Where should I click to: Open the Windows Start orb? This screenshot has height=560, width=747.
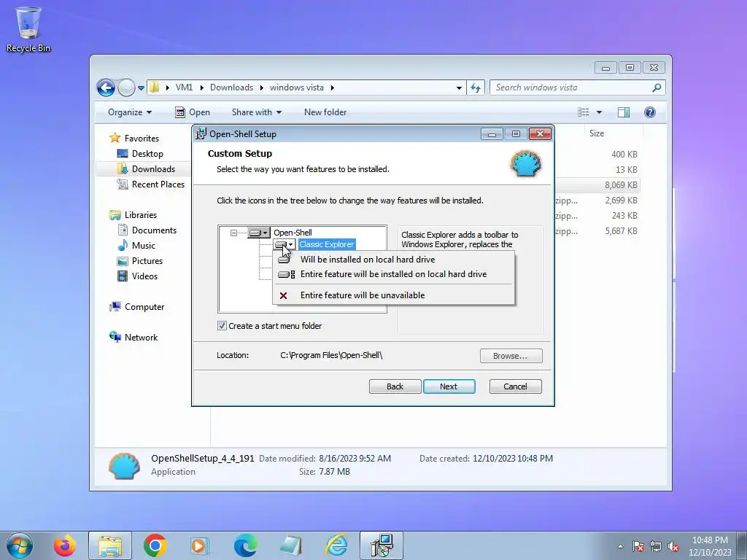(20, 545)
